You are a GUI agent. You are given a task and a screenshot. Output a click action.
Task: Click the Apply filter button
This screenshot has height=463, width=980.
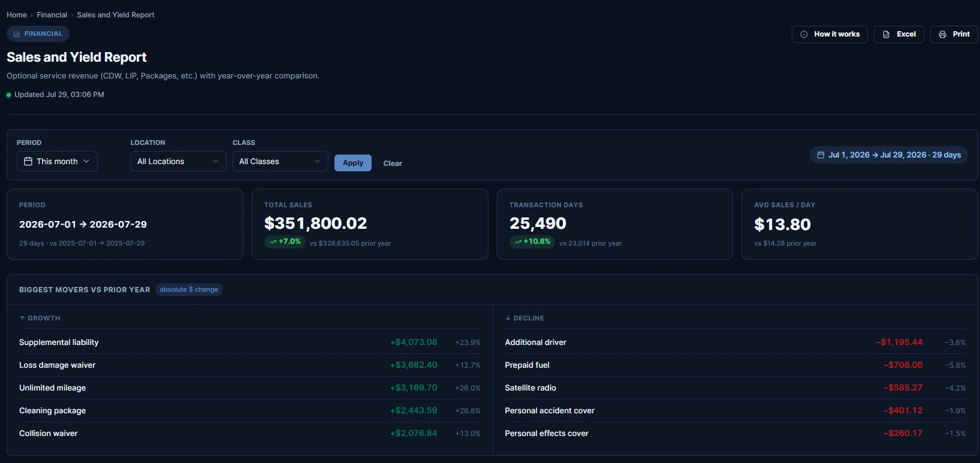[x=353, y=163]
